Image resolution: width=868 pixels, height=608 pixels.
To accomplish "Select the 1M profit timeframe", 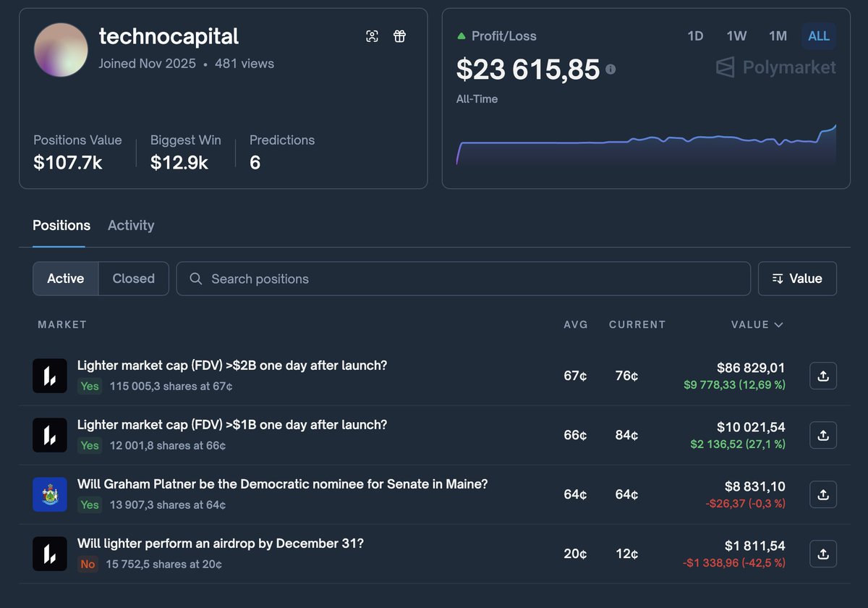I will (778, 36).
